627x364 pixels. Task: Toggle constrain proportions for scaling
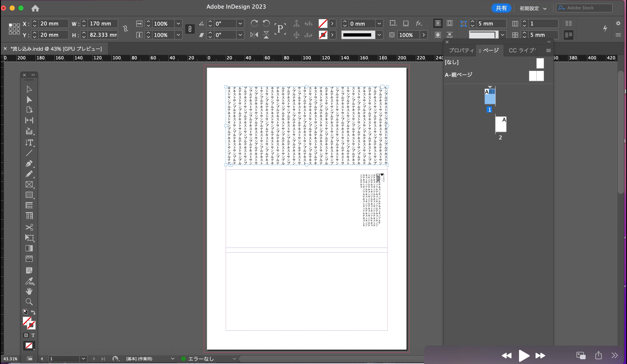[190, 29]
